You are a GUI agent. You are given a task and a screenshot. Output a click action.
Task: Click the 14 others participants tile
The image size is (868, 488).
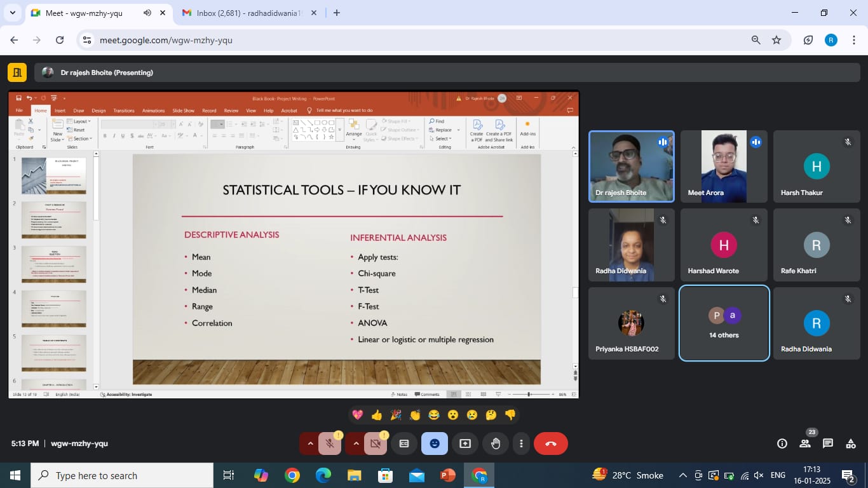pyautogui.click(x=724, y=323)
